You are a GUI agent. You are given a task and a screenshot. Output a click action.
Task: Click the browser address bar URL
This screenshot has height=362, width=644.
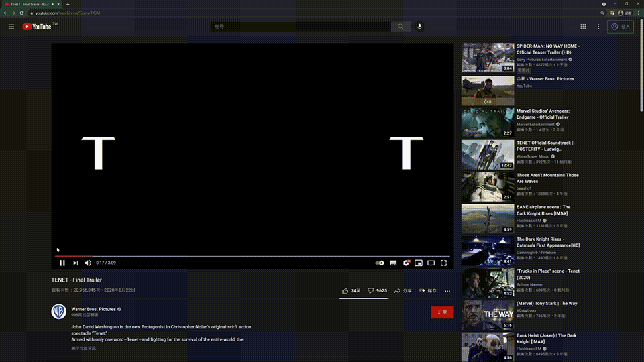(x=67, y=13)
